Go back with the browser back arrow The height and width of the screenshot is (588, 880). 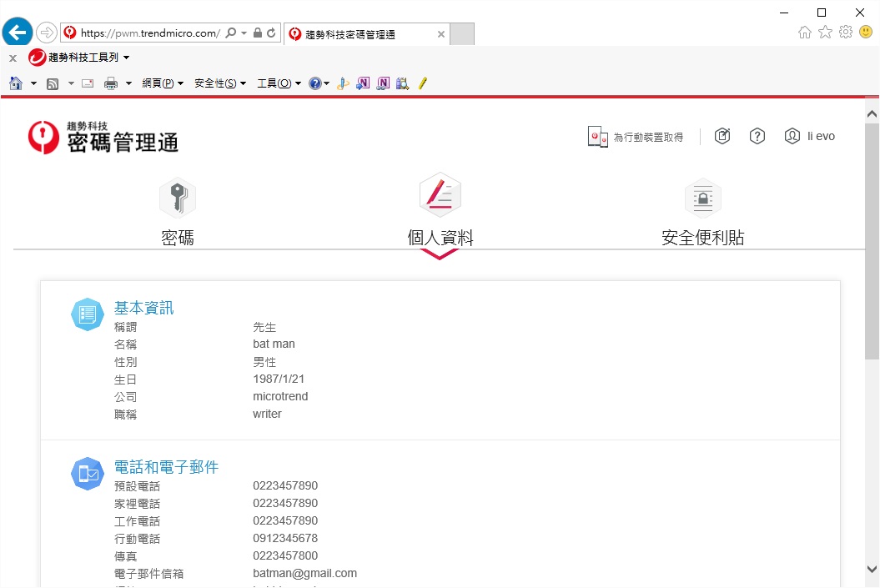pyautogui.click(x=18, y=32)
